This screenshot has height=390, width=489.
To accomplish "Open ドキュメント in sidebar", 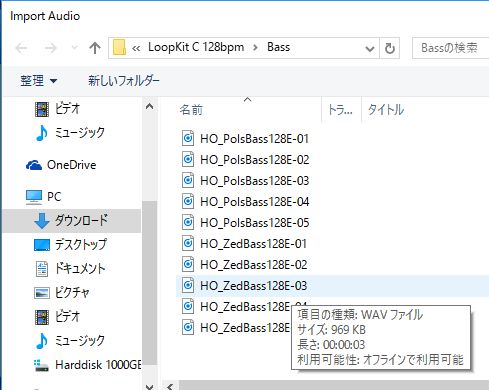I will tap(70, 269).
